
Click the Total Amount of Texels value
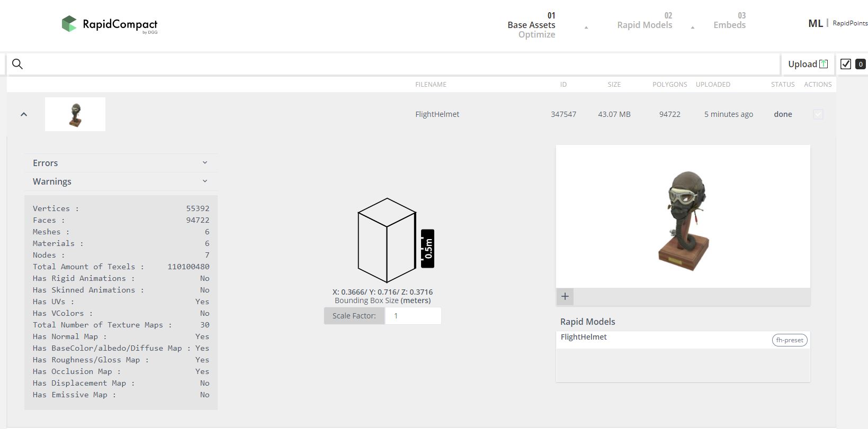point(189,267)
